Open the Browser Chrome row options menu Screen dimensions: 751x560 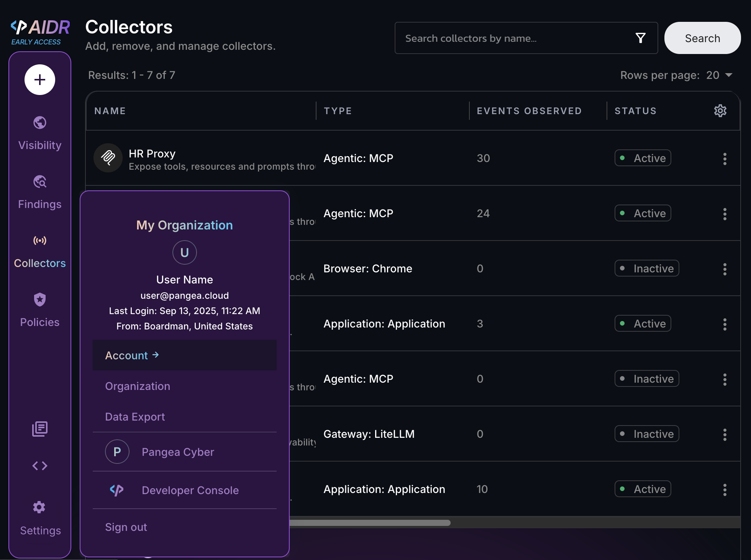[725, 269]
